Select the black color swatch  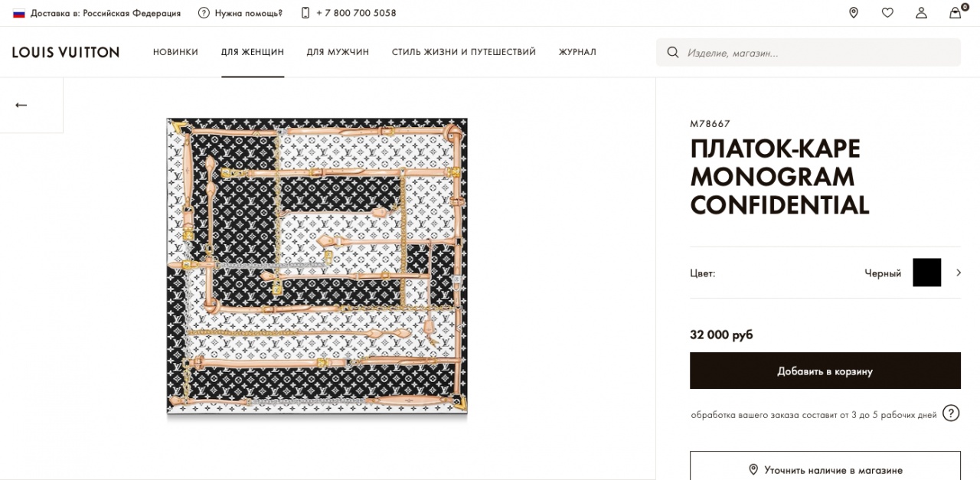click(926, 273)
